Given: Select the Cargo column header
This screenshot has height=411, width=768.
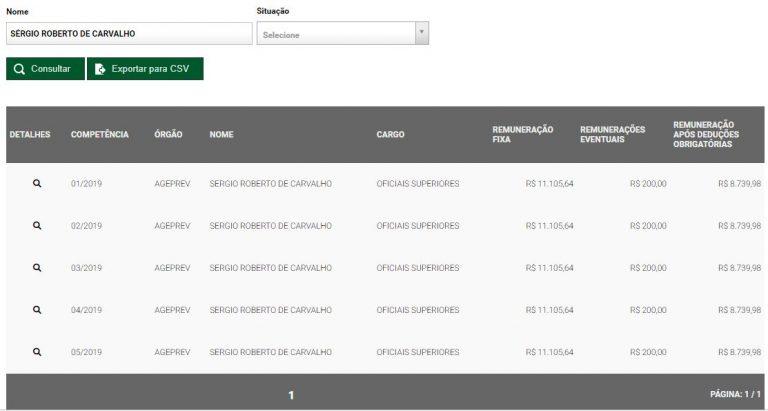Looking at the screenshot, I should coord(390,135).
